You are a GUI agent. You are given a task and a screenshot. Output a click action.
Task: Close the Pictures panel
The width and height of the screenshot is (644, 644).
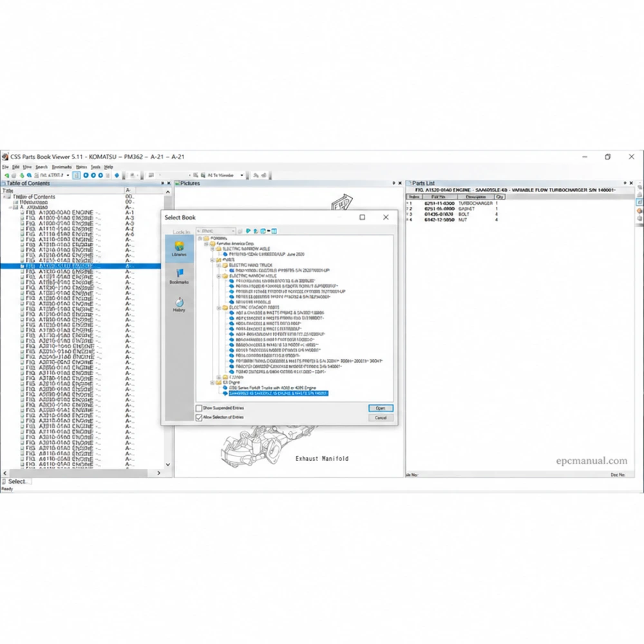click(x=400, y=183)
